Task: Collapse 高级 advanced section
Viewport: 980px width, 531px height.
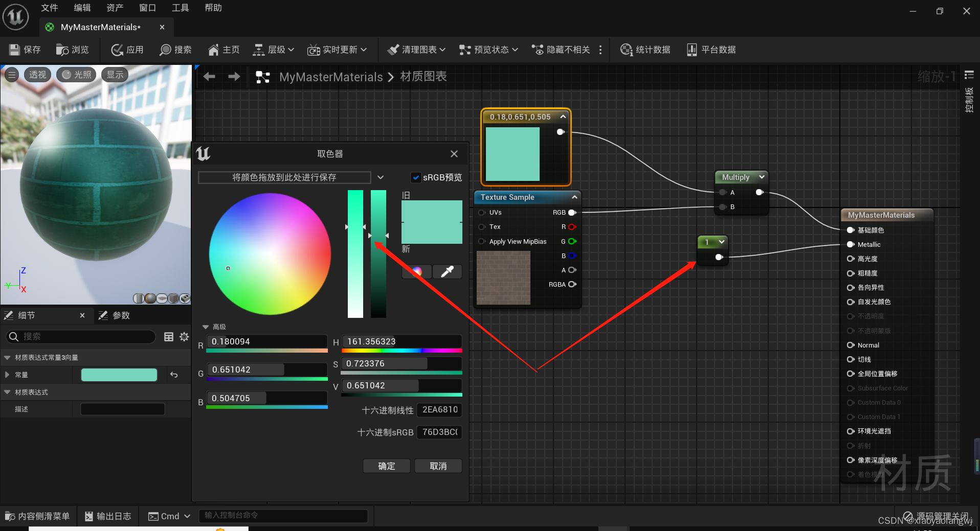Action: coord(206,327)
